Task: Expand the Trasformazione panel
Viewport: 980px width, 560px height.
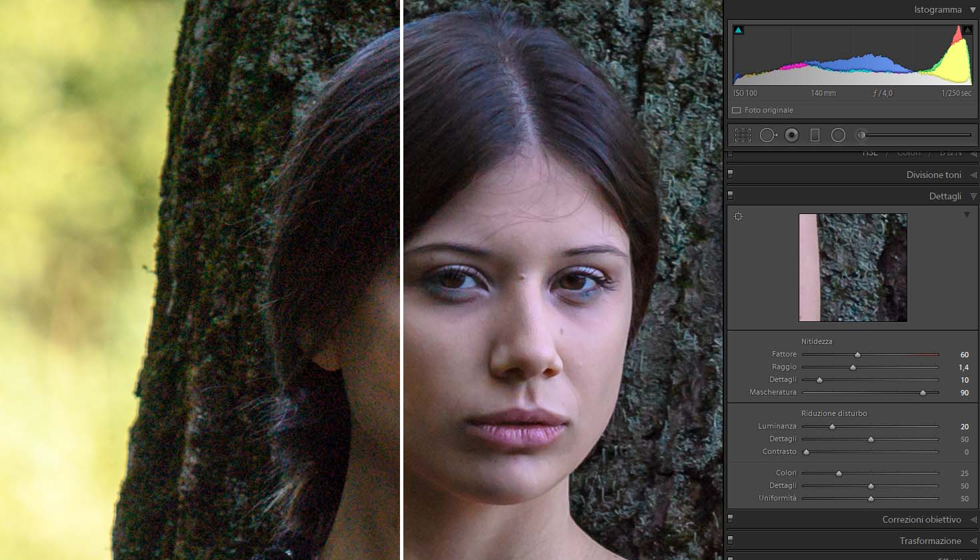Action: pyautogui.click(x=973, y=541)
